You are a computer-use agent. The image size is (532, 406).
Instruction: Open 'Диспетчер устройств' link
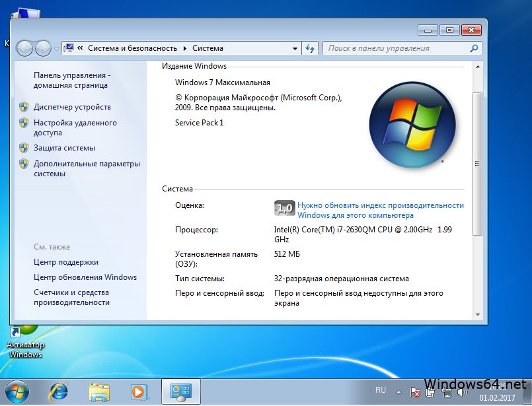[72, 107]
